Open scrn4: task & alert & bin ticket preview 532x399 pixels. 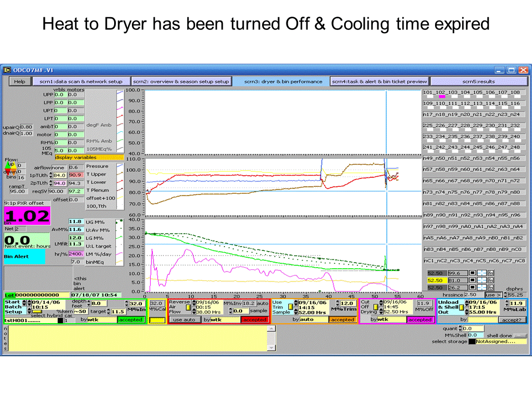pos(379,81)
